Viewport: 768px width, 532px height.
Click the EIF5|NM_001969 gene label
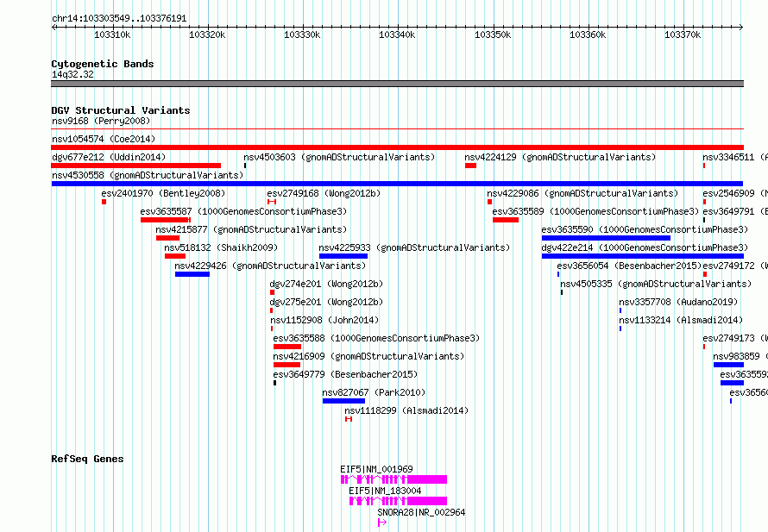[x=376, y=469]
